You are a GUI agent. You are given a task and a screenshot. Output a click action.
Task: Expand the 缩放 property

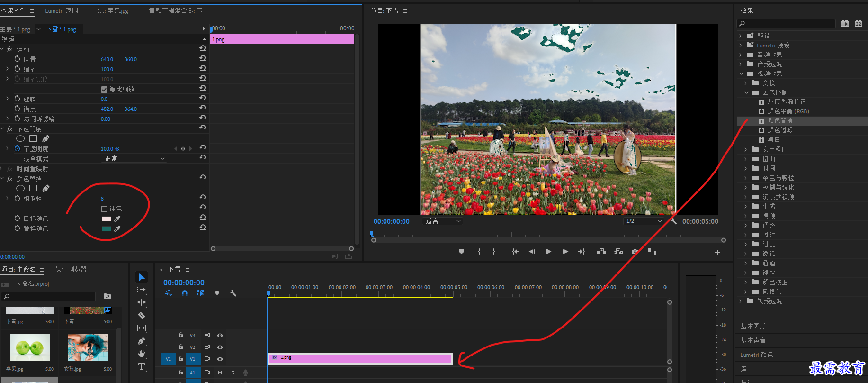pyautogui.click(x=7, y=69)
